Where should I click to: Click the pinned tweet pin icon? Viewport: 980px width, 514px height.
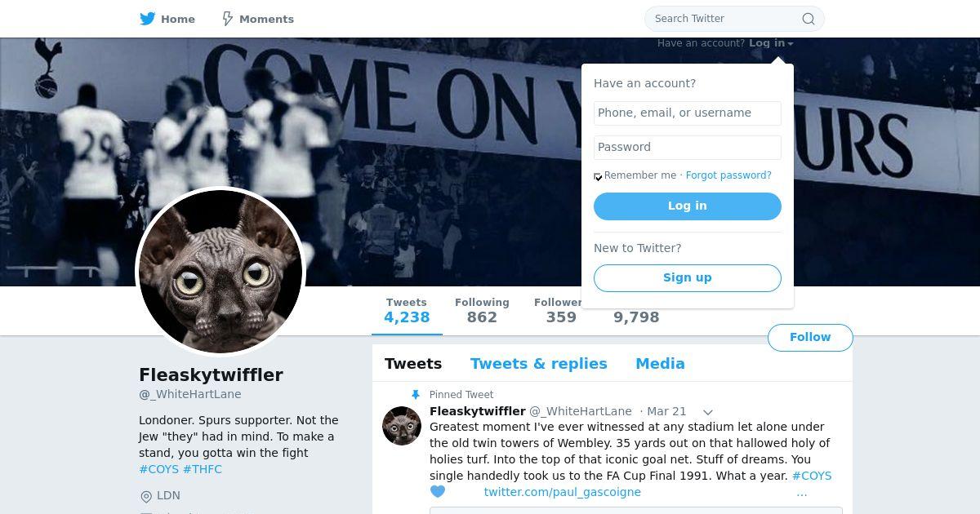[x=416, y=395]
